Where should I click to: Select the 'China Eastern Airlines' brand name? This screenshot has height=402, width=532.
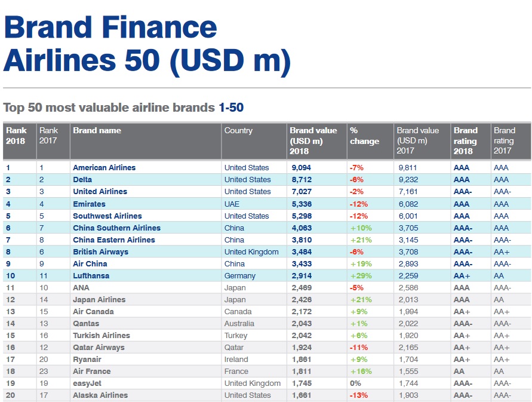[114, 240]
